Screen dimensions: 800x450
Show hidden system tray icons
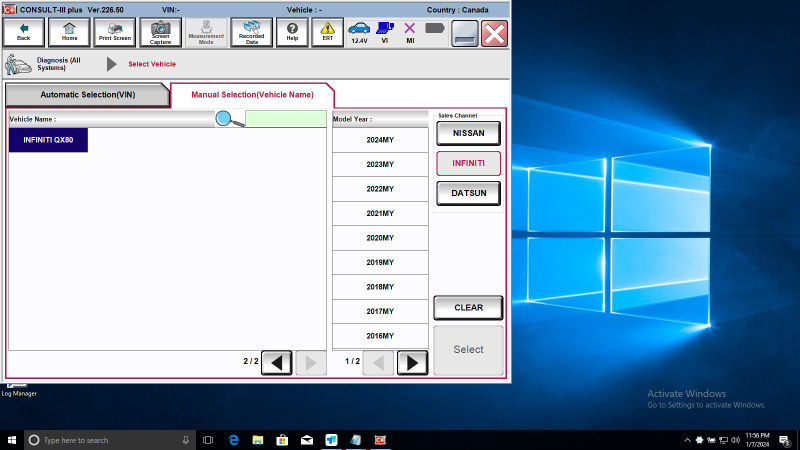click(x=687, y=440)
